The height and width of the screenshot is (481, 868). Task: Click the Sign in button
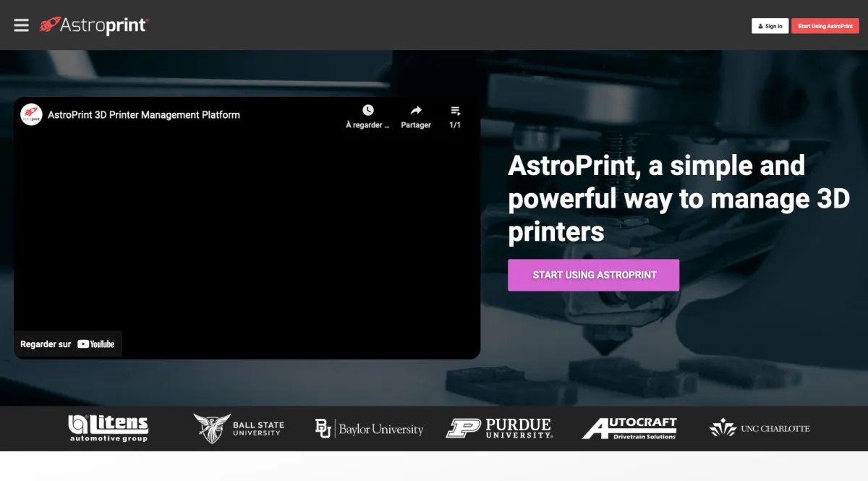tap(770, 26)
